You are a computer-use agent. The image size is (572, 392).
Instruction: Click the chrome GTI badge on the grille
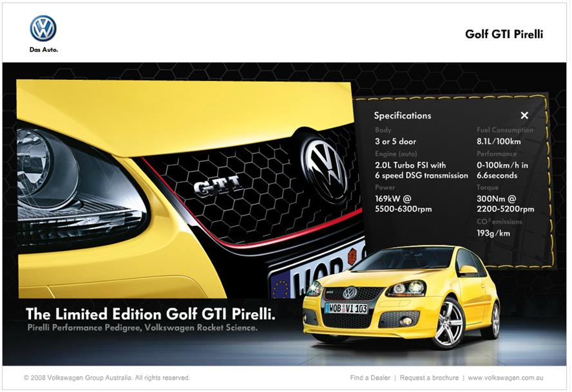(x=218, y=186)
